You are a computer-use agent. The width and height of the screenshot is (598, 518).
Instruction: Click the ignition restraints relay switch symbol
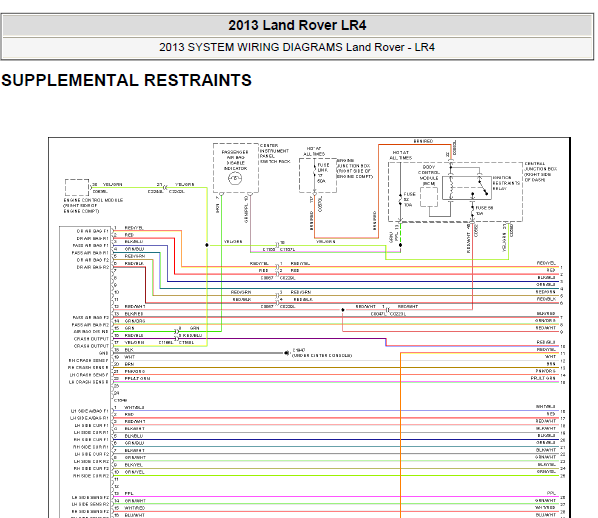coord(482,188)
